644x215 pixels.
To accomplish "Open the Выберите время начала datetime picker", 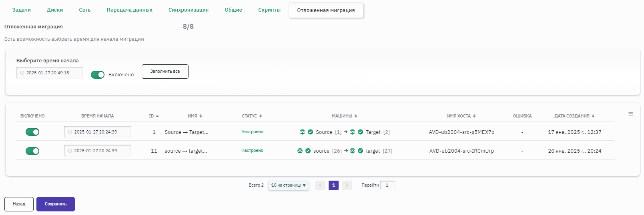I will click(x=49, y=73).
